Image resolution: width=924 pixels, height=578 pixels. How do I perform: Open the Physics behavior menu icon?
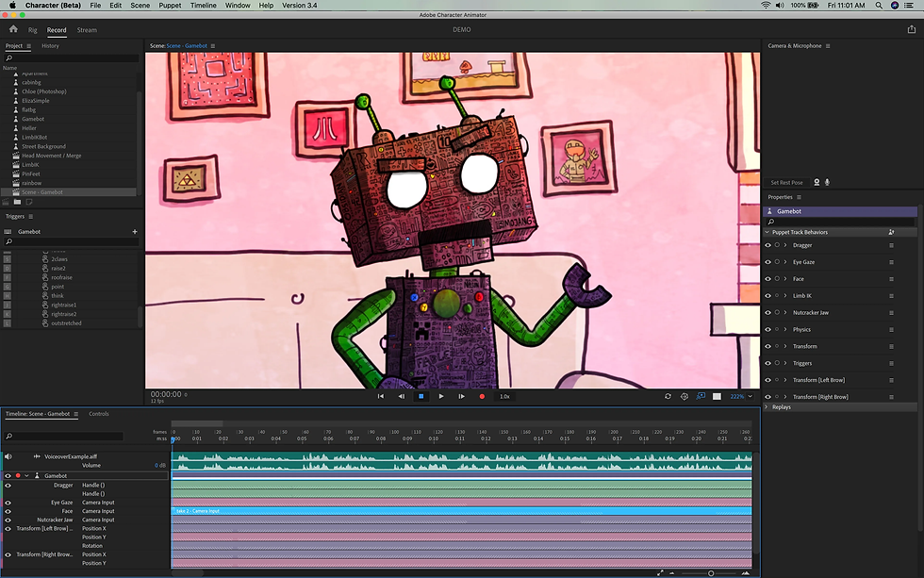coord(891,330)
